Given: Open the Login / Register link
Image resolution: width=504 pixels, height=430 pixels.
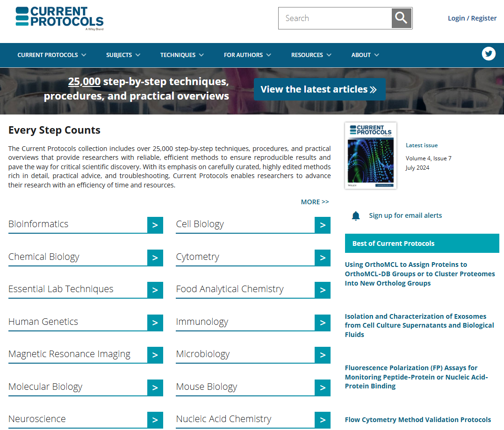Looking at the screenshot, I should [472, 18].
